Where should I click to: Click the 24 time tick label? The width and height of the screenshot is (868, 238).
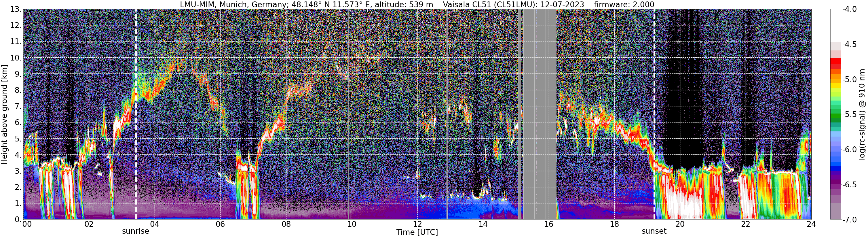pyautogui.click(x=811, y=224)
